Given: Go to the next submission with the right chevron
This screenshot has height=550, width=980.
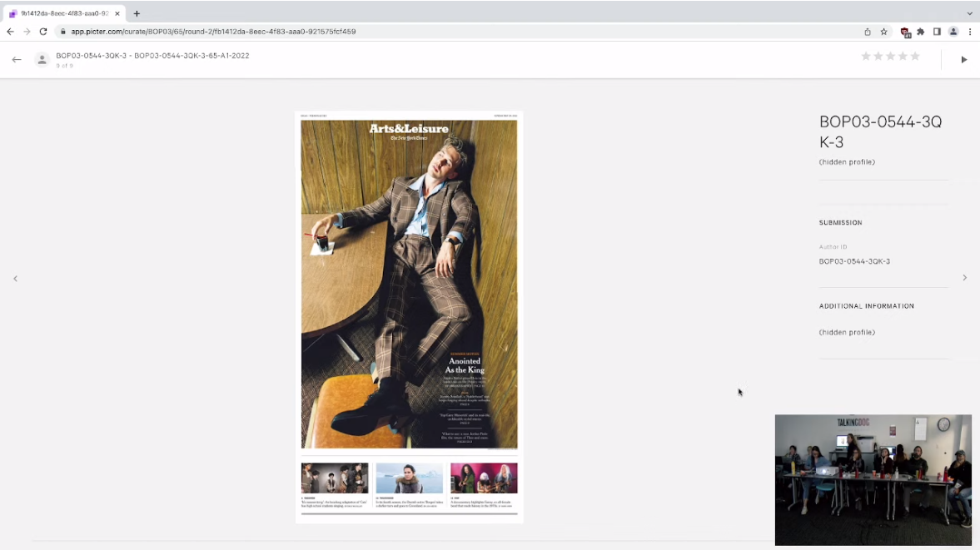Looking at the screenshot, I should pos(964,278).
